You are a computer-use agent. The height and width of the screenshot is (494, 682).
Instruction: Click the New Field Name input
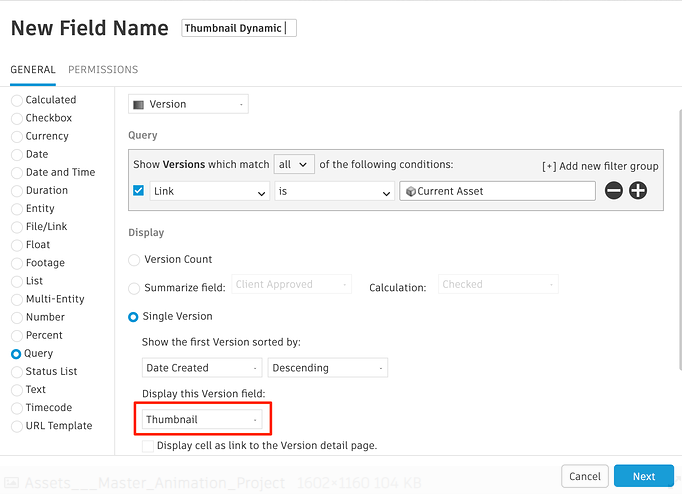(x=239, y=28)
